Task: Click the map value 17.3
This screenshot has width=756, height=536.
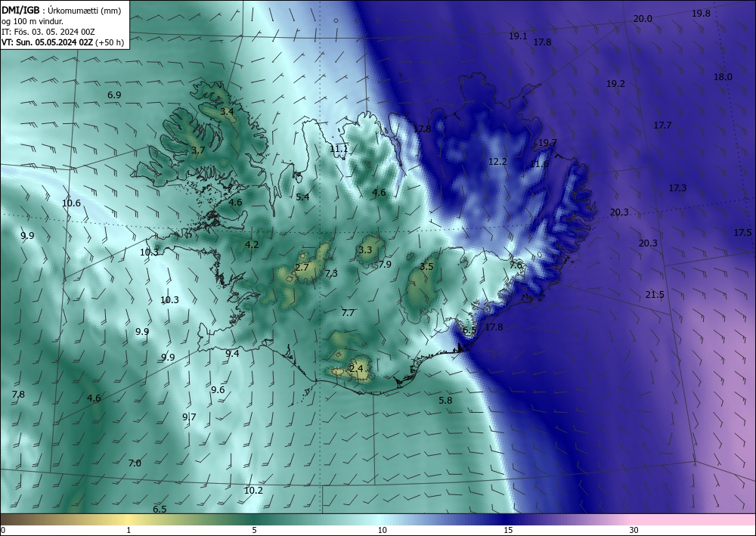Action: [x=677, y=188]
